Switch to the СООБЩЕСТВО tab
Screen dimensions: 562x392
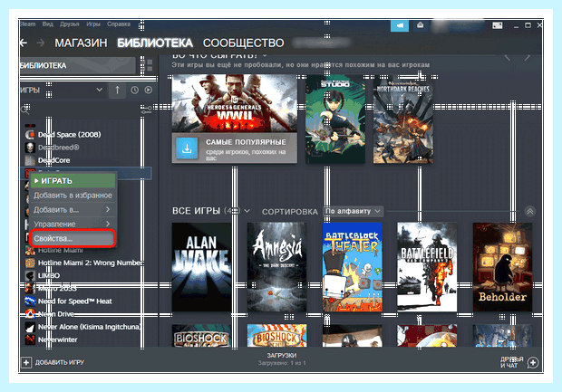[243, 43]
